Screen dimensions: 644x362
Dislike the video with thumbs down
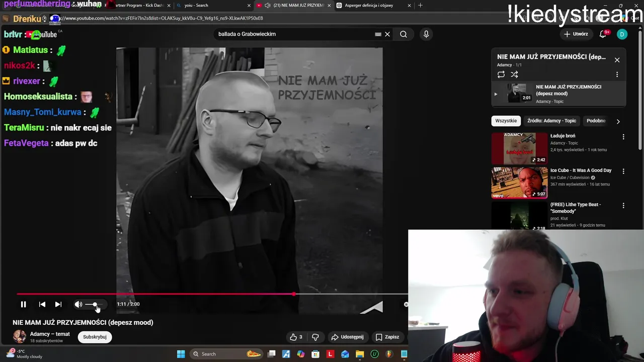point(315,337)
